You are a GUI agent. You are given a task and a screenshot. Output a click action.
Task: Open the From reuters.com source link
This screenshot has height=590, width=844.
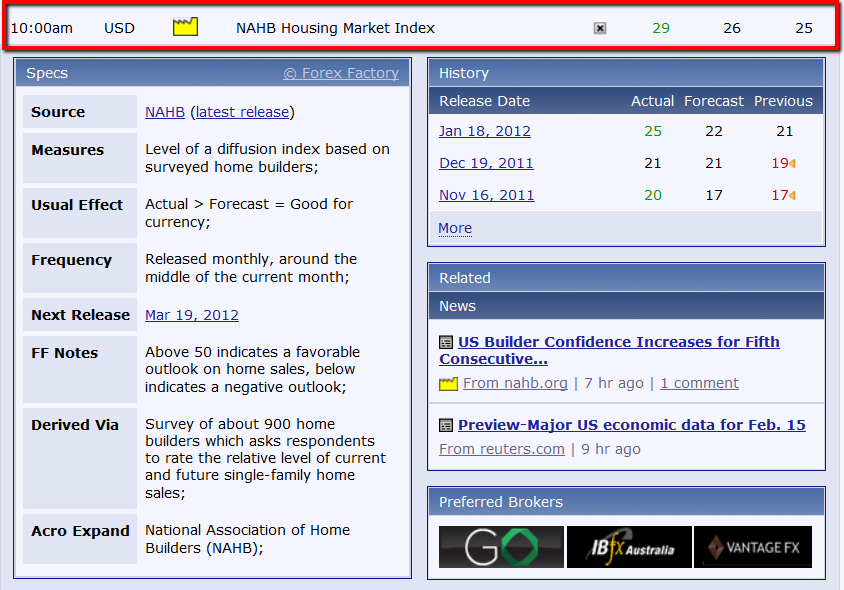[502, 449]
